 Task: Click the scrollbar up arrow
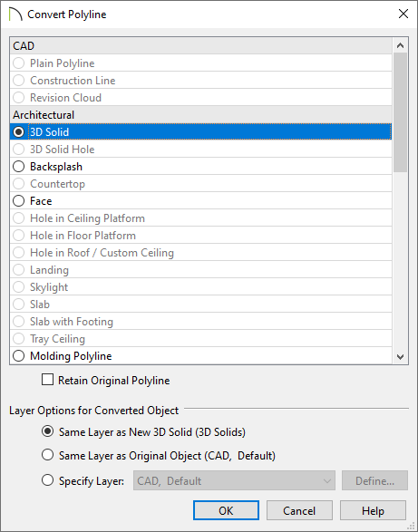[x=401, y=45]
